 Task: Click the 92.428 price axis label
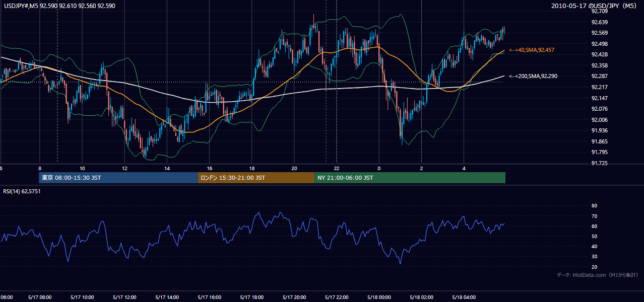coord(600,54)
